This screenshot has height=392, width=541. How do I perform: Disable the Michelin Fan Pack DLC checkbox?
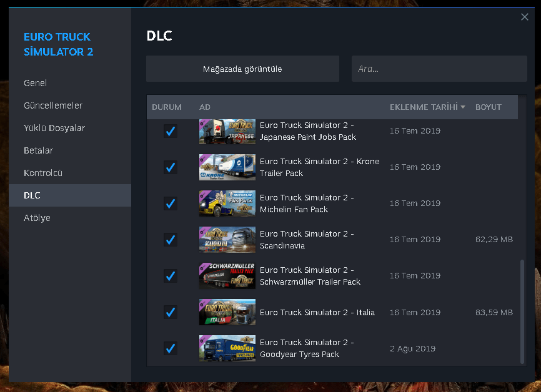[x=171, y=203]
